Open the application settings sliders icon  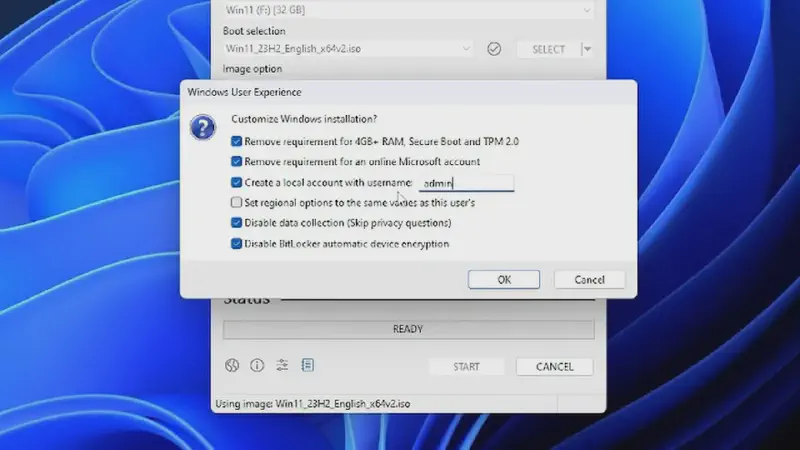(282, 366)
